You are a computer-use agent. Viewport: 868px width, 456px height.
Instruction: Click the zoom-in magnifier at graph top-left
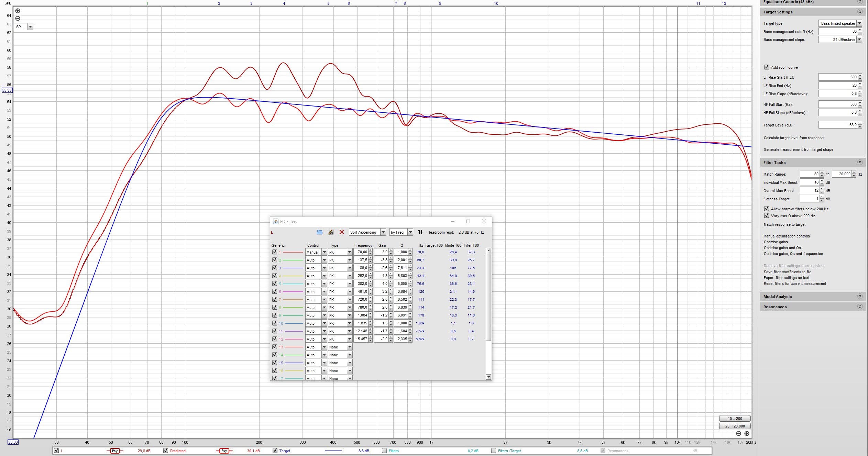(18, 11)
